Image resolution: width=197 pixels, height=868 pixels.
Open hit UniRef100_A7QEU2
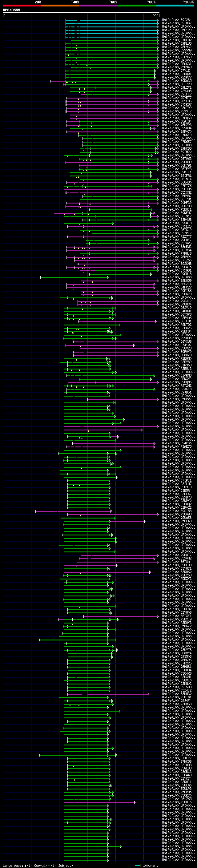[176, 40]
